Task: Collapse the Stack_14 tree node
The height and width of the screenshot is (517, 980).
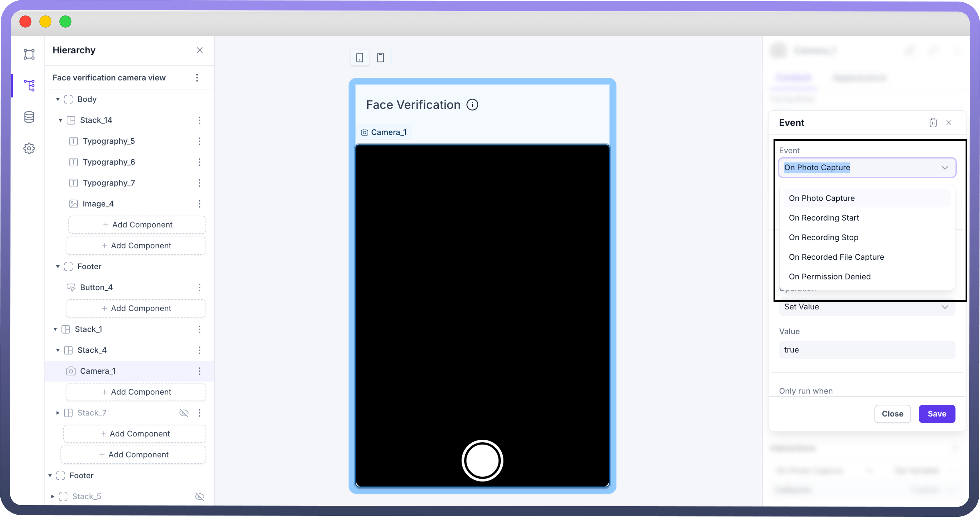Action: [60, 120]
